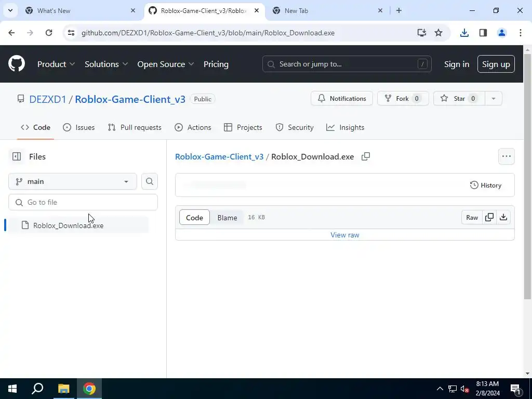Open Pricing page link

click(216, 64)
